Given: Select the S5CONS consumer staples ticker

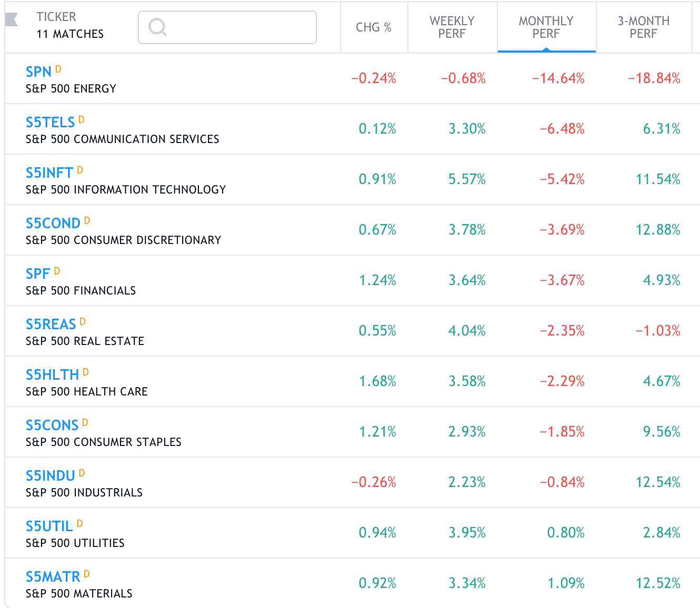Looking at the screenshot, I should click(52, 425).
